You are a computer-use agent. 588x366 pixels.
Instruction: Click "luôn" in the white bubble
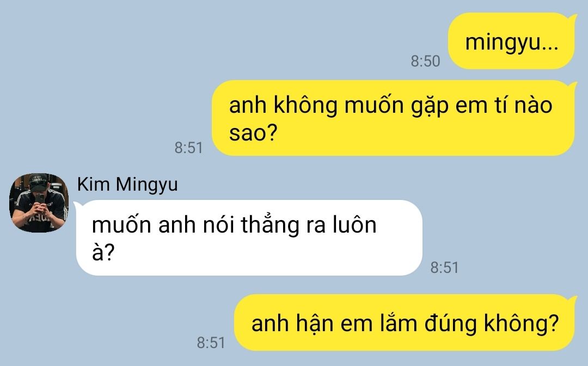point(355,225)
